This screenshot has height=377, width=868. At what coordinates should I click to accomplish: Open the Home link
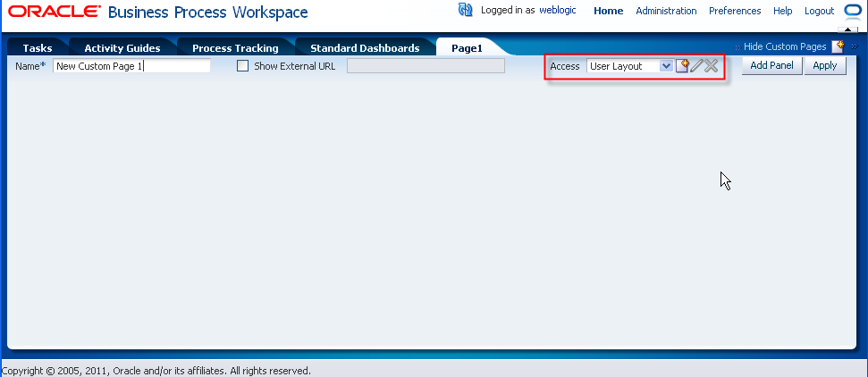609,11
